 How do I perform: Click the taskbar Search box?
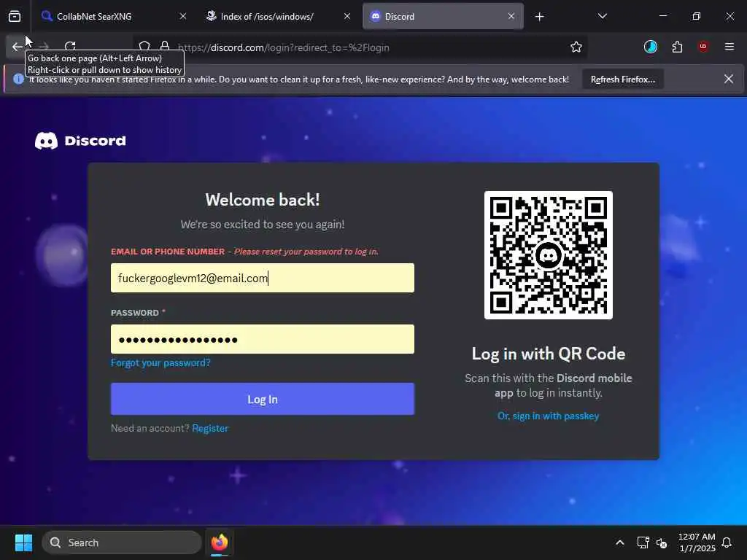(122, 542)
